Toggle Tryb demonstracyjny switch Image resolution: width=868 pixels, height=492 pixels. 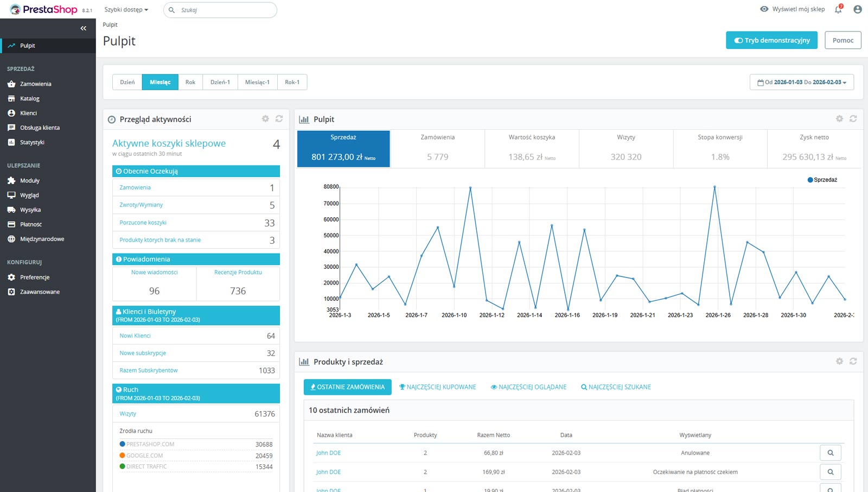(x=738, y=40)
